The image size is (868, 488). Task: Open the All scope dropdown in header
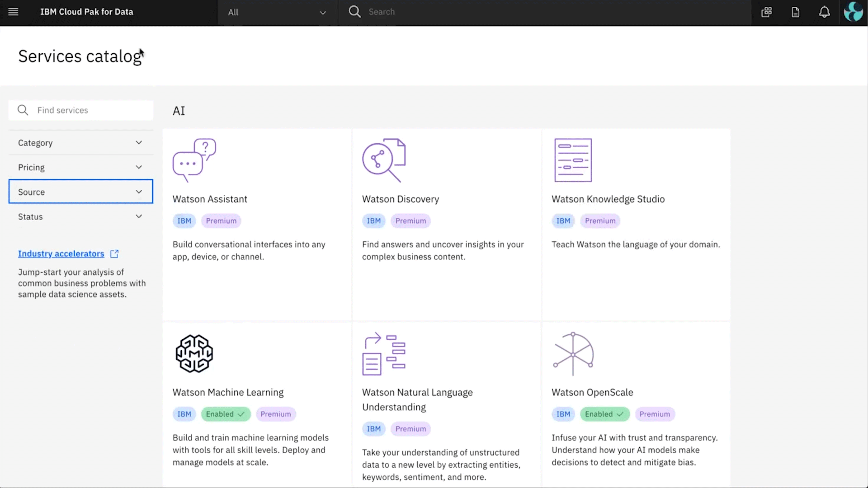pos(278,13)
